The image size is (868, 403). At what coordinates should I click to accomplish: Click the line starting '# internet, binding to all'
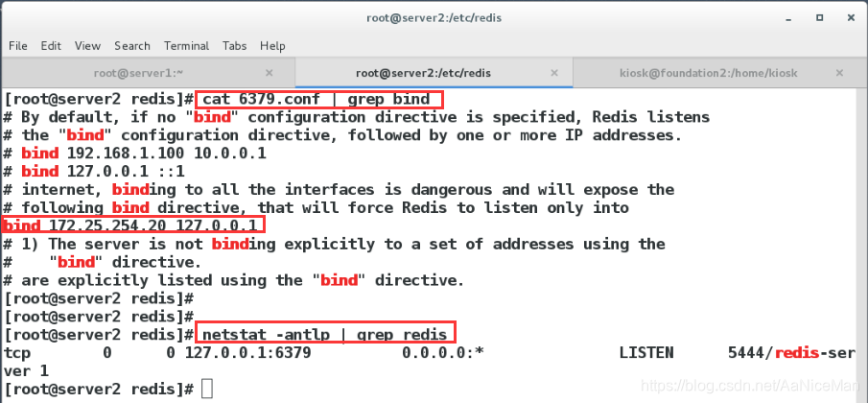click(339, 190)
